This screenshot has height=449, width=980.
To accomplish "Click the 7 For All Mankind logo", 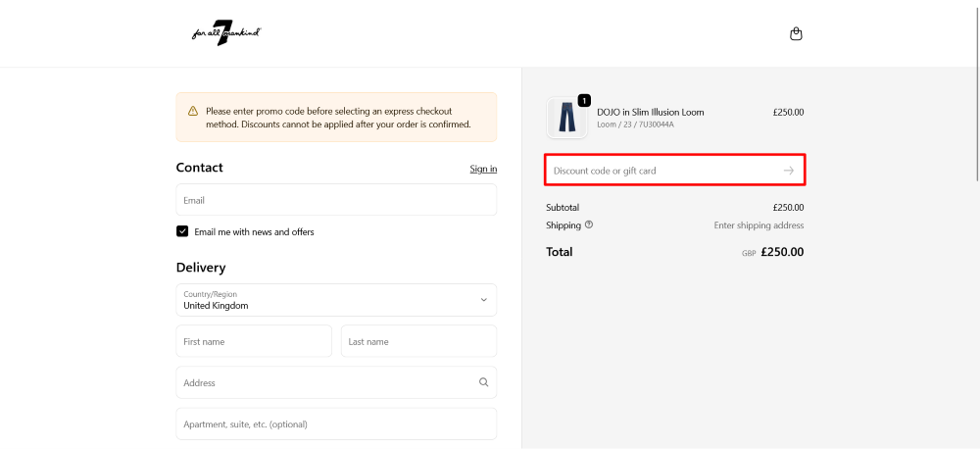I will click(226, 33).
